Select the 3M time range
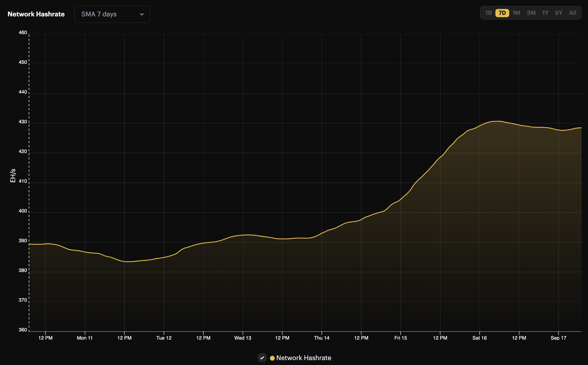Image resolution: width=588 pixels, height=365 pixels. click(531, 13)
